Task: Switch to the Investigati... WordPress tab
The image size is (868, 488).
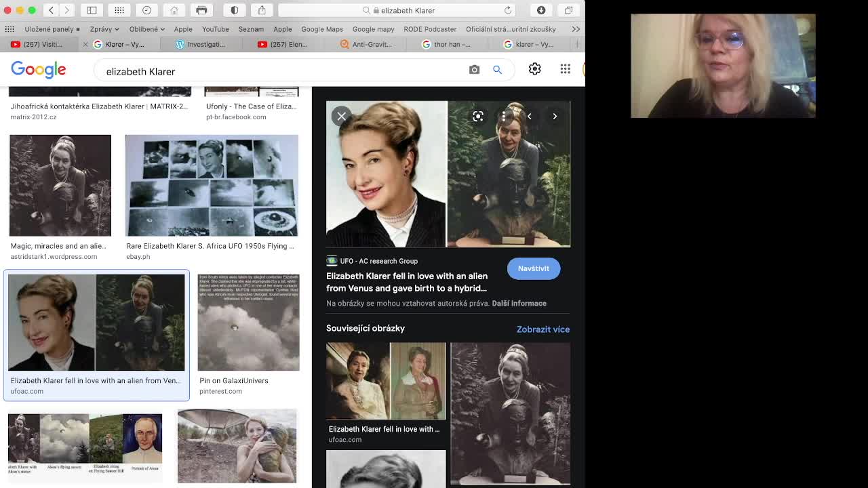Action: click(x=200, y=44)
